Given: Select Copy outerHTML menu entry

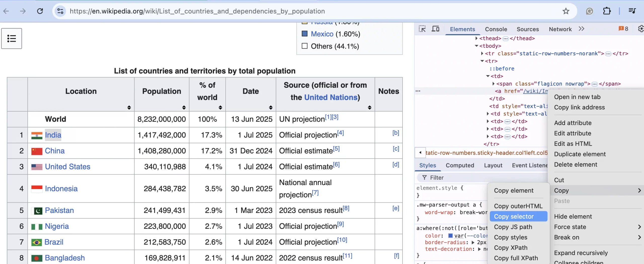Looking at the screenshot, I should (x=518, y=206).
